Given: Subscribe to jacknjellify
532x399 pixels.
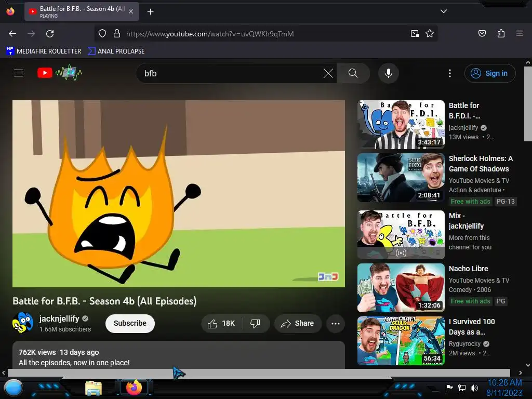Looking at the screenshot, I should coord(130,323).
